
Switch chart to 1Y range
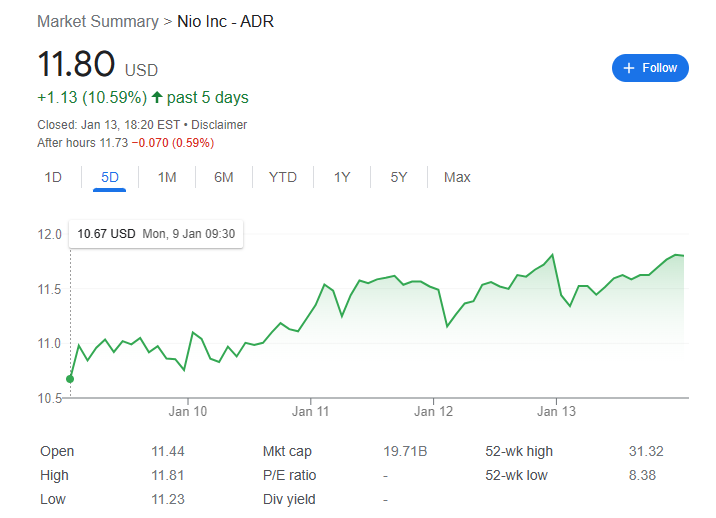point(342,177)
